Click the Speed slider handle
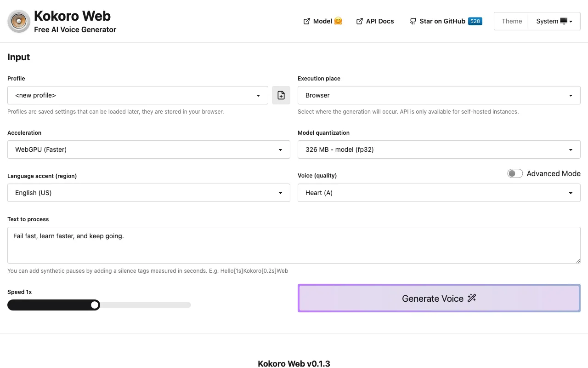 (95, 305)
